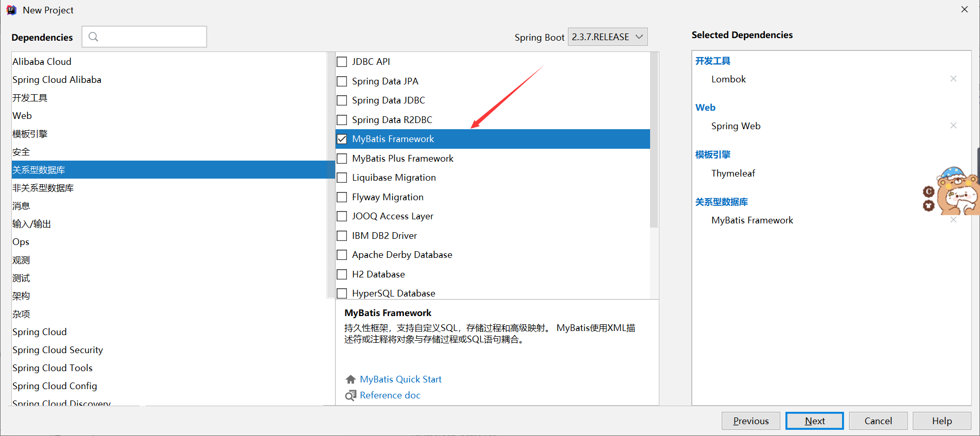Open the Spring Cloud category
Screen dimensions: 980x436
(x=169, y=332)
